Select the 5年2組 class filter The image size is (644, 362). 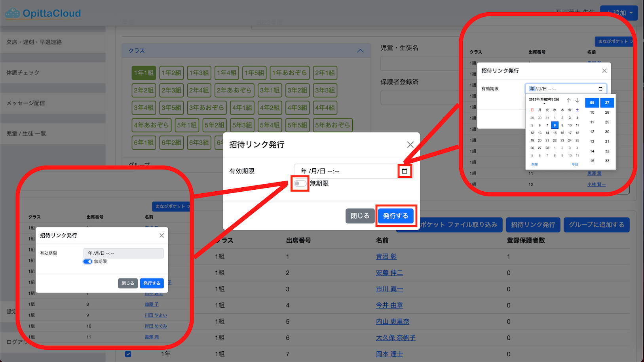coord(215,125)
